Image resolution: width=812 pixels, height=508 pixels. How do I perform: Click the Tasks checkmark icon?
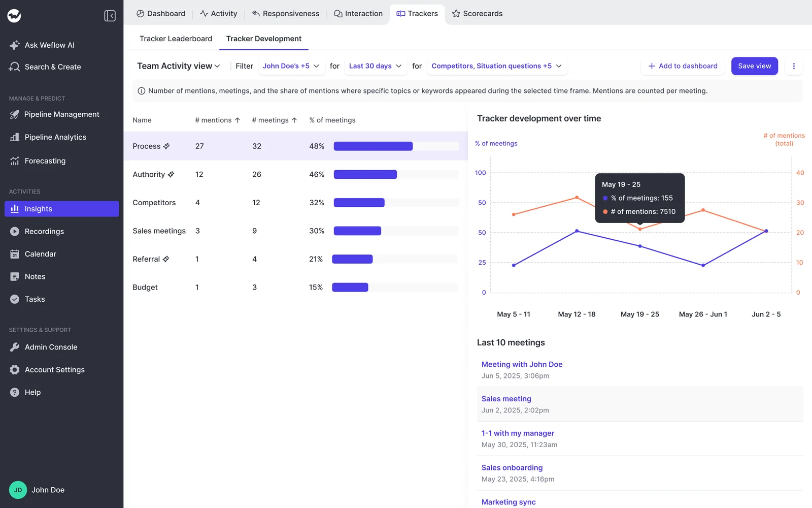click(15, 299)
